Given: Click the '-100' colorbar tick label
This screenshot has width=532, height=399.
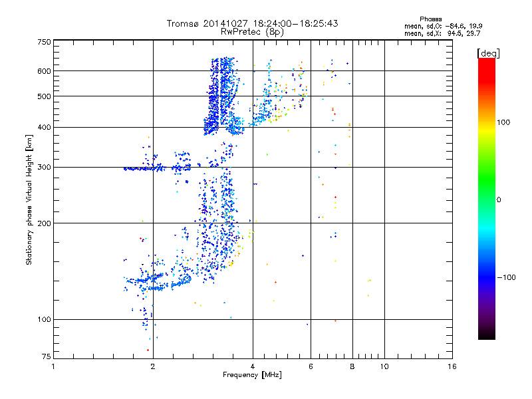Looking at the screenshot, I should point(507,277).
